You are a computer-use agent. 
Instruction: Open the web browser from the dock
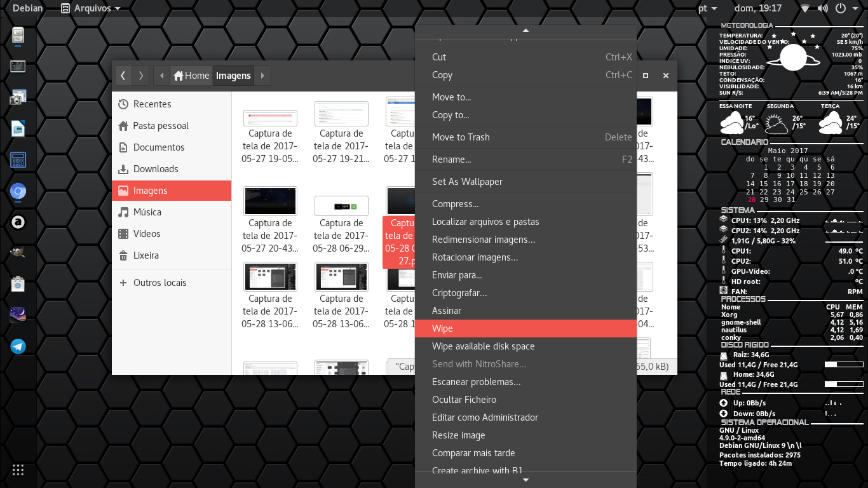point(18,191)
